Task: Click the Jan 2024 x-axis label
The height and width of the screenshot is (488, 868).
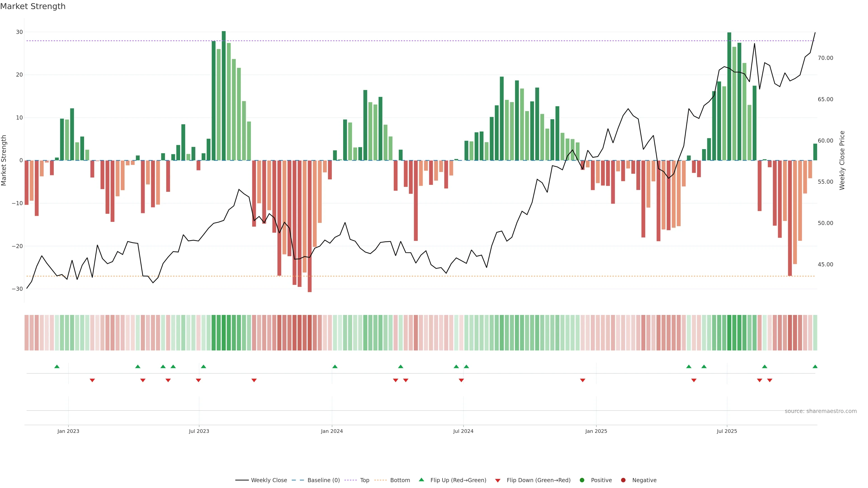Action: (332, 431)
